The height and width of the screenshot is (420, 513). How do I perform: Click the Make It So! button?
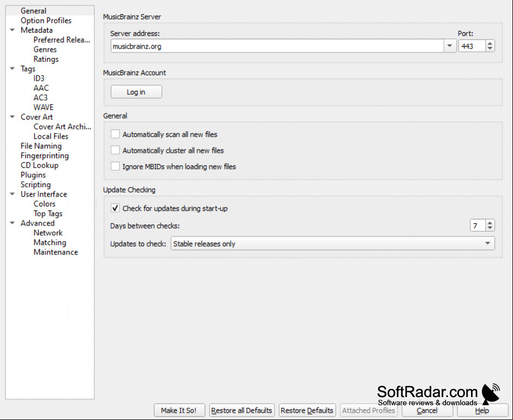[179, 410]
